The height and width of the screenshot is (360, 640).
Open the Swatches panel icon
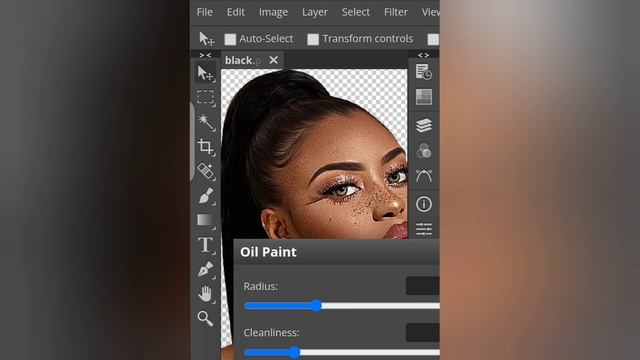point(424,97)
